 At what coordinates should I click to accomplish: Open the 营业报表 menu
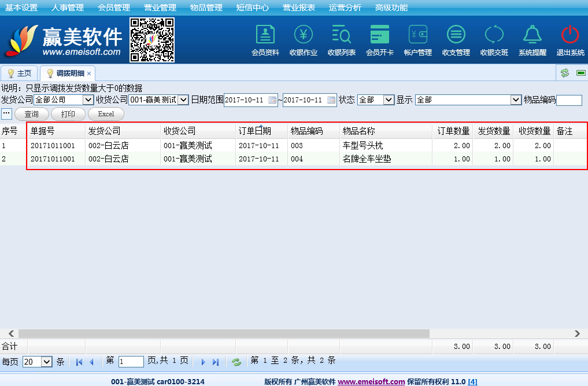point(299,8)
